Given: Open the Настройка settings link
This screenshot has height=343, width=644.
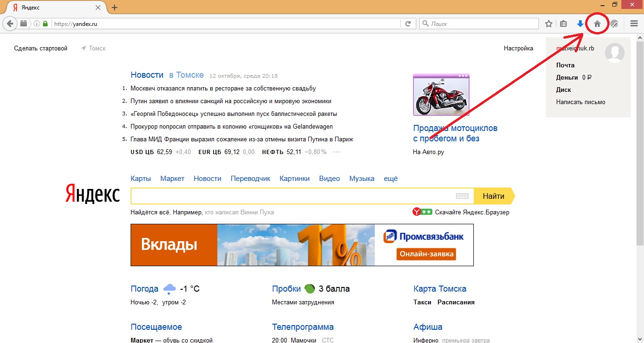Looking at the screenshot, I should [519, 49].
